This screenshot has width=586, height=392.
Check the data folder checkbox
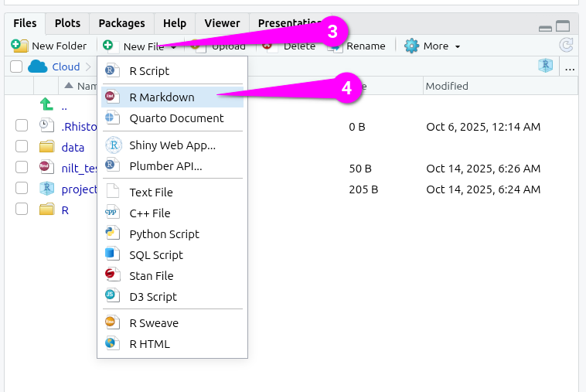click(22, 146)
